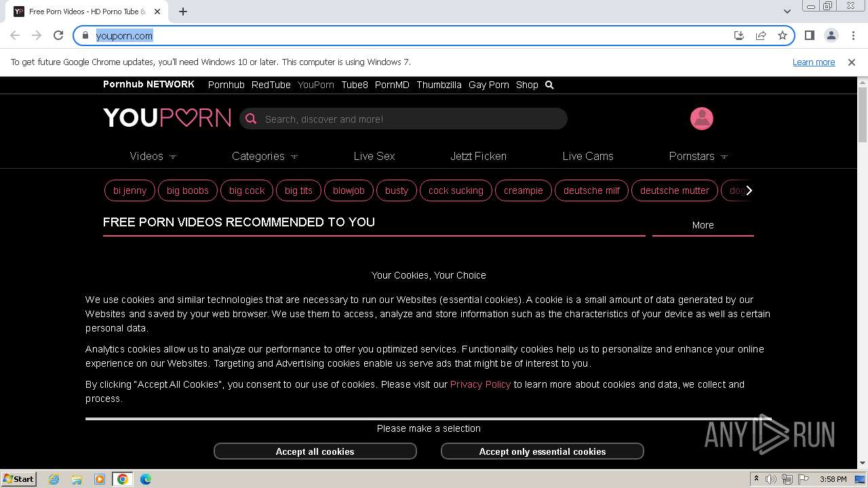This screenshot has width=868, height=488.
Task: Open Windows Media Player from the taskbar
Action: pos(100,479)
